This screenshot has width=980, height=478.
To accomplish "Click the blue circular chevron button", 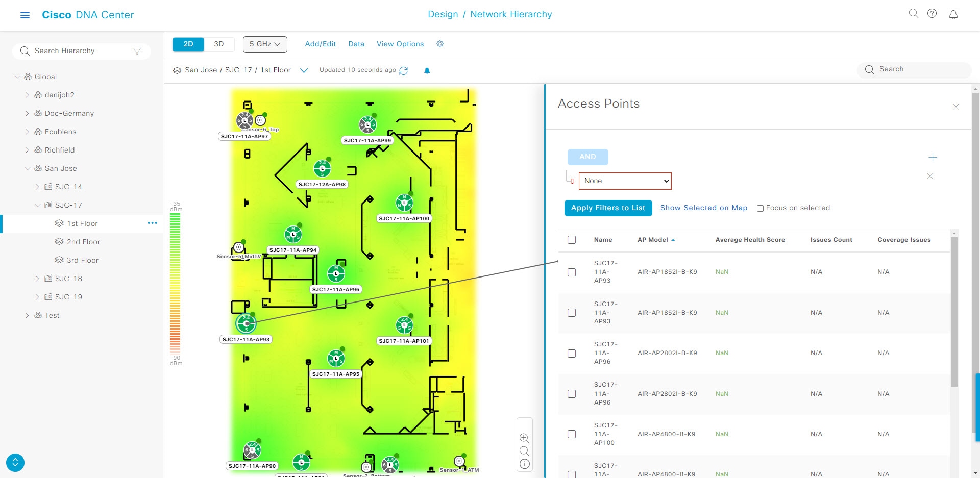I will click(15, 463).
